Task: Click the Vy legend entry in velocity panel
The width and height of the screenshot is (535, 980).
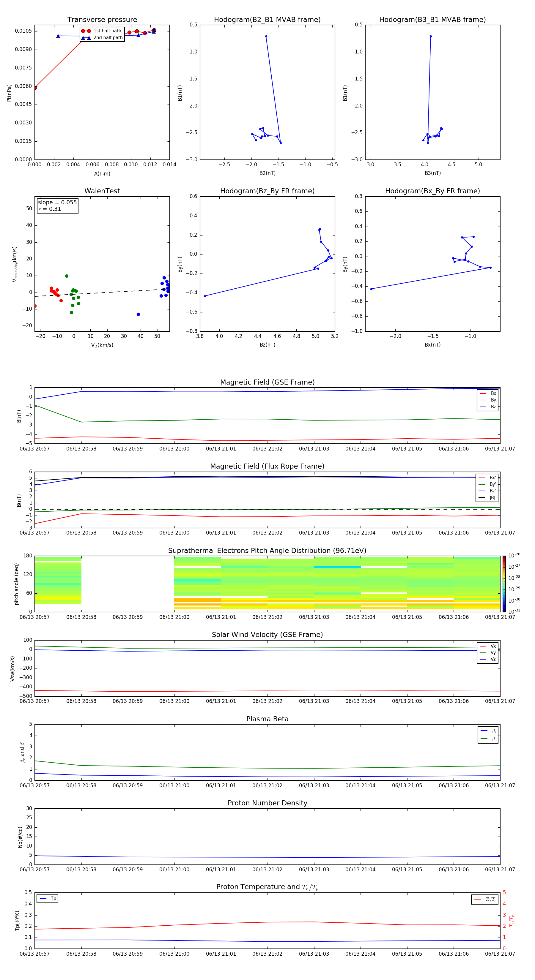Action: [488, 652]
